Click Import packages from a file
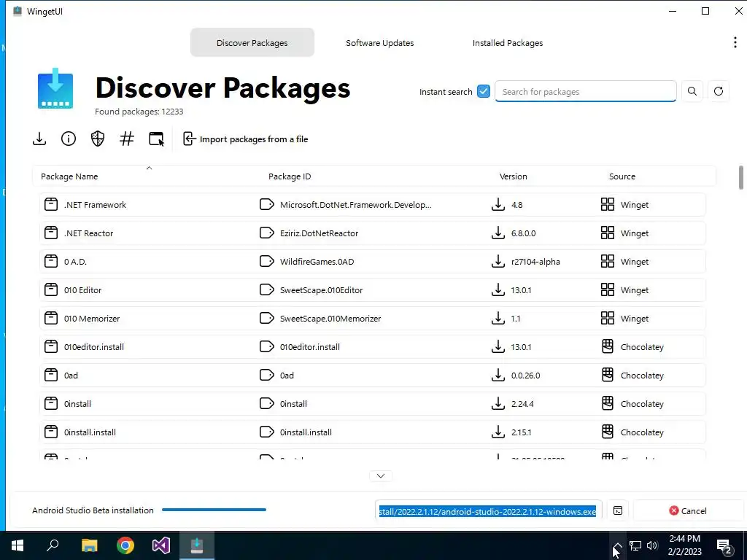Image resolution: width=747 pixels, height=560 pixels. (245, 139)
